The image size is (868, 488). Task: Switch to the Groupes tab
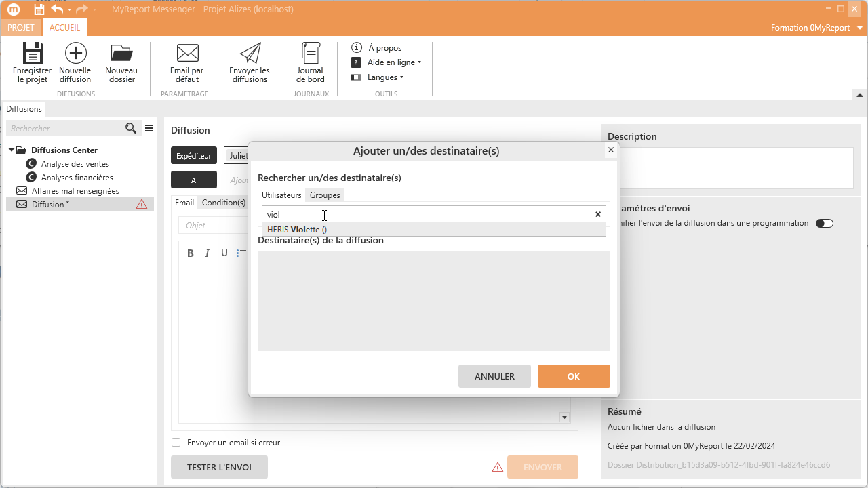(x=325, y=195)
